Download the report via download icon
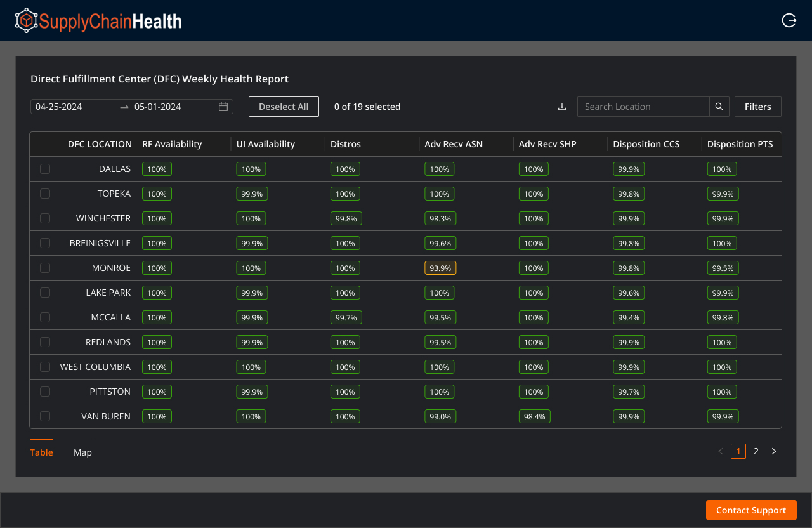812x528 pixels. pos(561,107)
